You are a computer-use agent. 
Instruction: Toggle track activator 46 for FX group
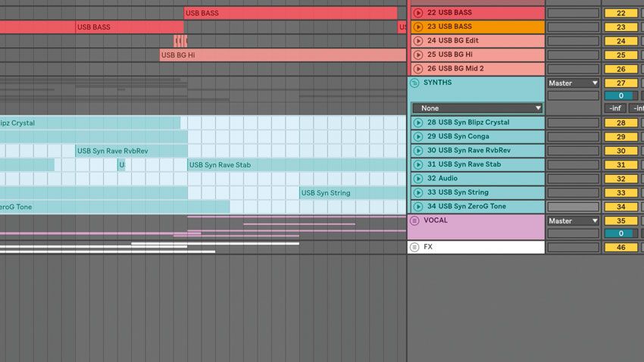click(x=621, y=248)
